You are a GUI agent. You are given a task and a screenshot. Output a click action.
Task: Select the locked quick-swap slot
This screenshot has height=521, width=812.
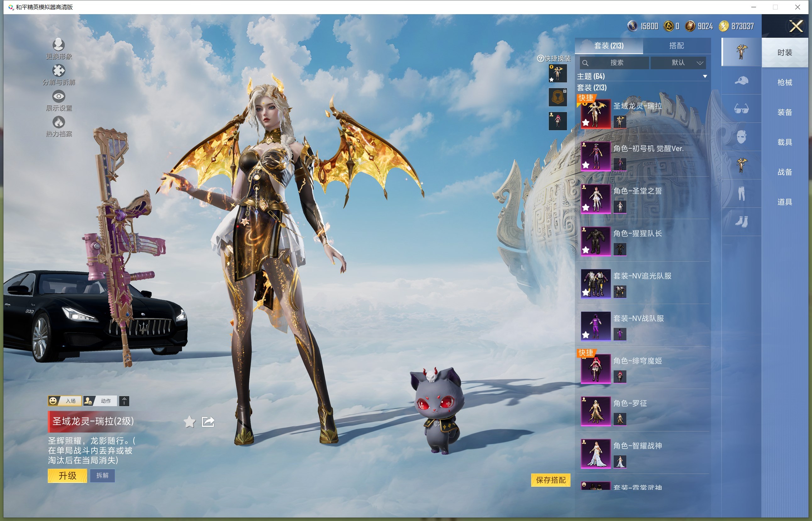click(x=558, y=97)
